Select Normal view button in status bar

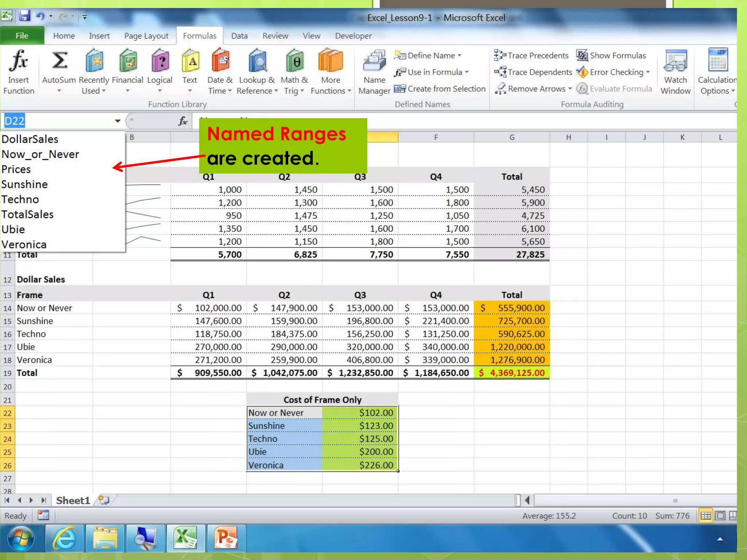[x=705, y=516]
